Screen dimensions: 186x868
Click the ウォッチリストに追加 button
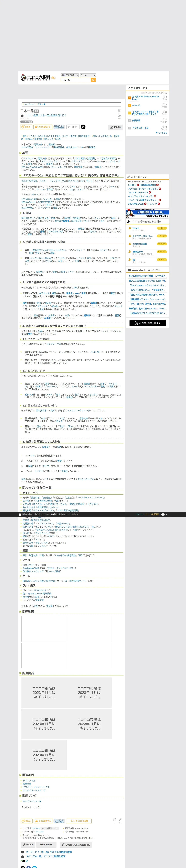click(79, 821)
